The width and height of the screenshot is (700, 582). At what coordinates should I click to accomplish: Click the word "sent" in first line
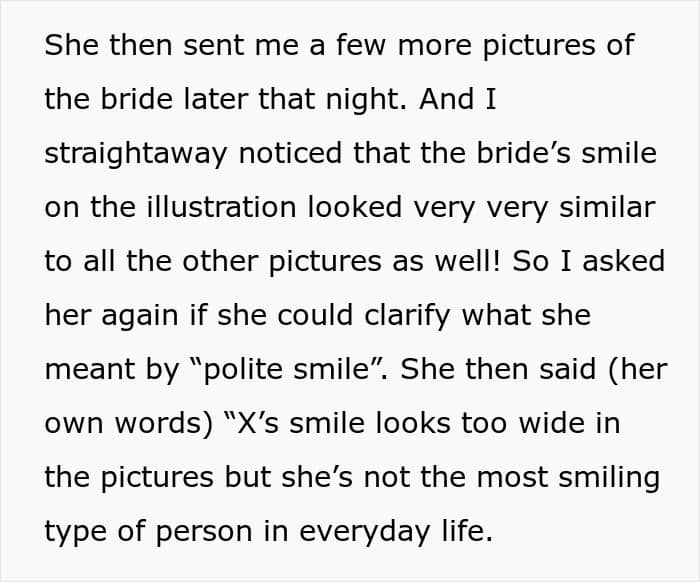pos(199,46)
